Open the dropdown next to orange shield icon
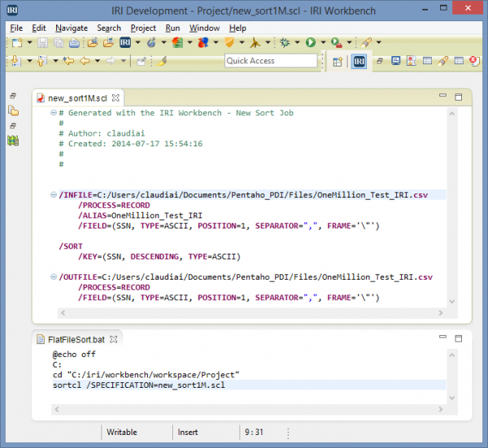Image resolution: width=488 pixels, height=448 pixels. pos(242,42)
